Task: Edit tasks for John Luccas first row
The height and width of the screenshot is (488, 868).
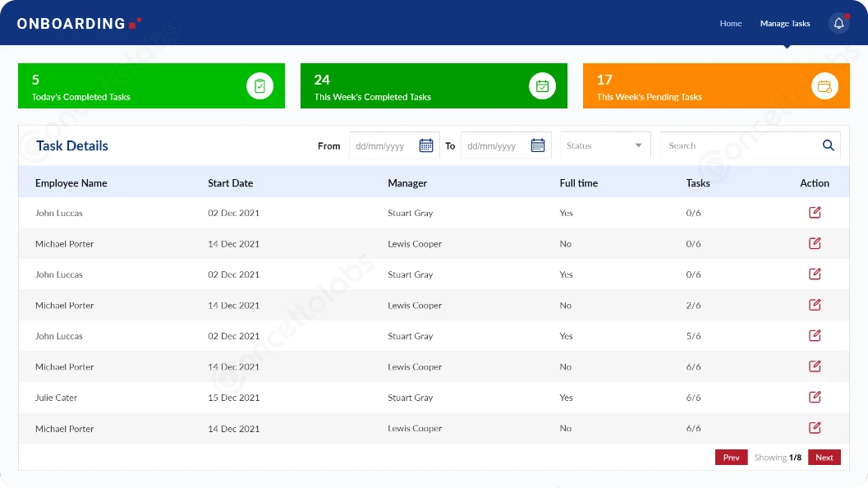Action: click(814, 212)
